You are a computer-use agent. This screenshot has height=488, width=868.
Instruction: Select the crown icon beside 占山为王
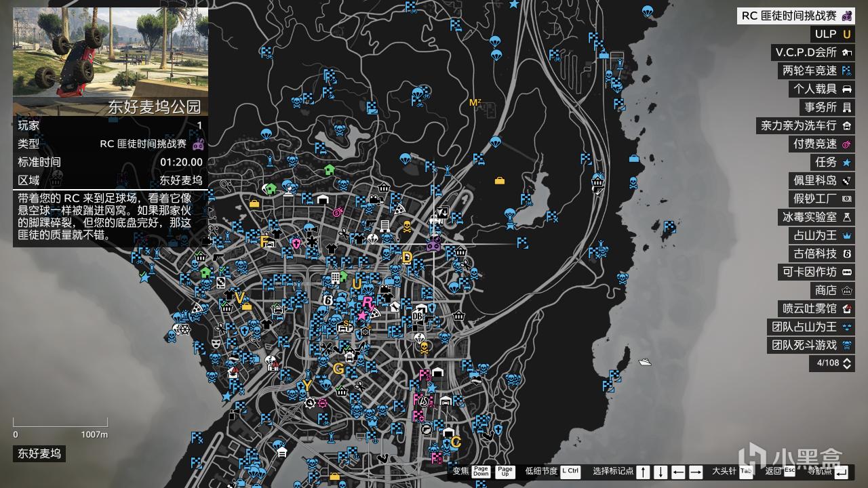[x=846, y=235]
